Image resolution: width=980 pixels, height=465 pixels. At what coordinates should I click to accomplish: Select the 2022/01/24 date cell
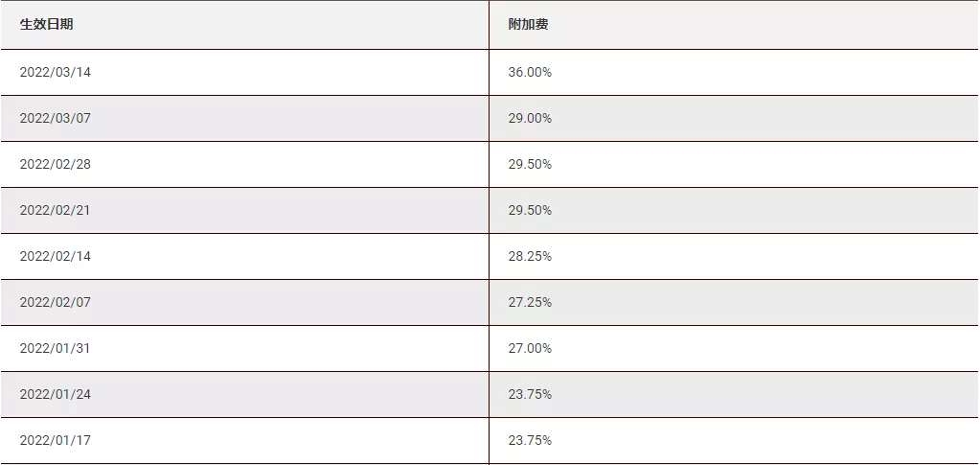[56, 394]
